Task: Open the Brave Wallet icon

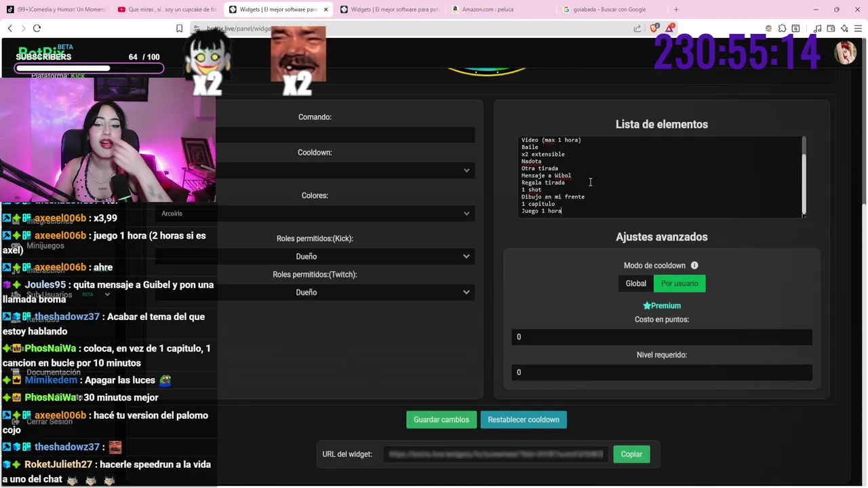Action: click(x=831, y=28)
